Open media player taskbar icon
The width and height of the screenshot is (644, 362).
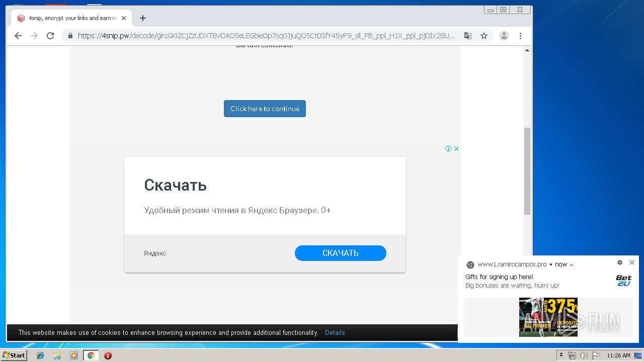[x=74, y=355]
